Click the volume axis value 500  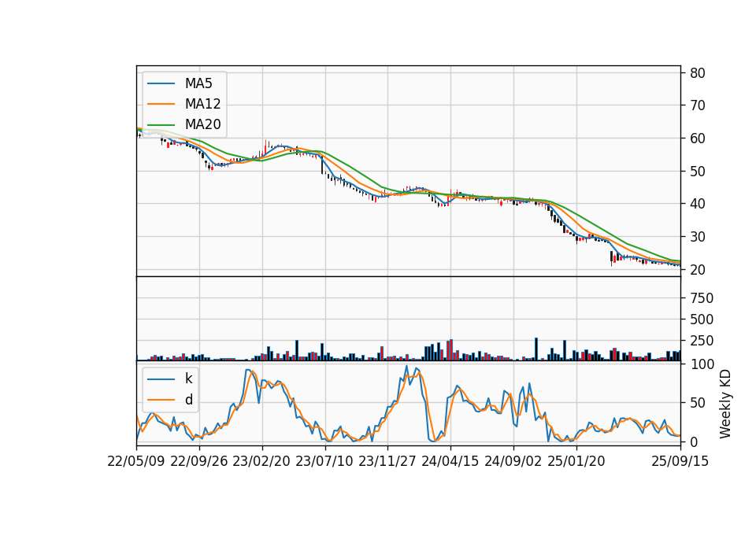click(701, 320)
